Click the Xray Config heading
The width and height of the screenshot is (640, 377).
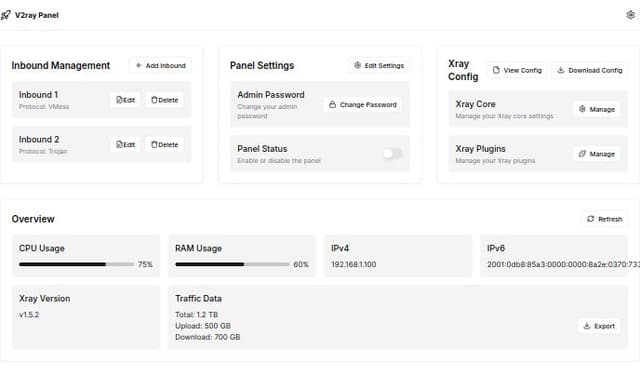tap(463, 70)
